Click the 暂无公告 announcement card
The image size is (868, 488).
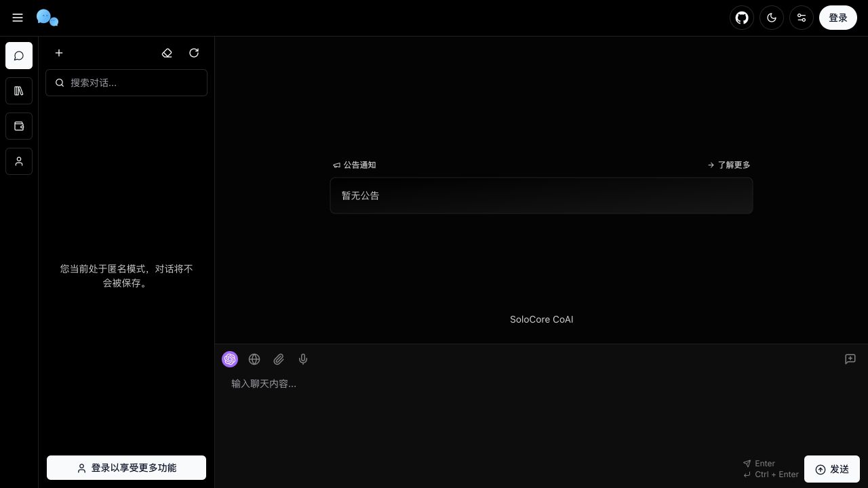tap(541, 195)
